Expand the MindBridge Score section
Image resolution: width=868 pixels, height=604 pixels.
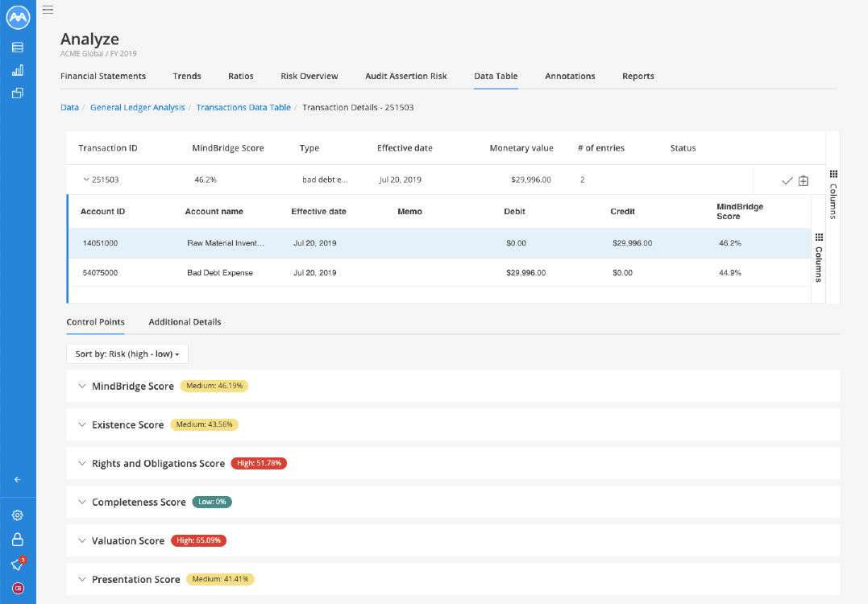pos(82,386)
